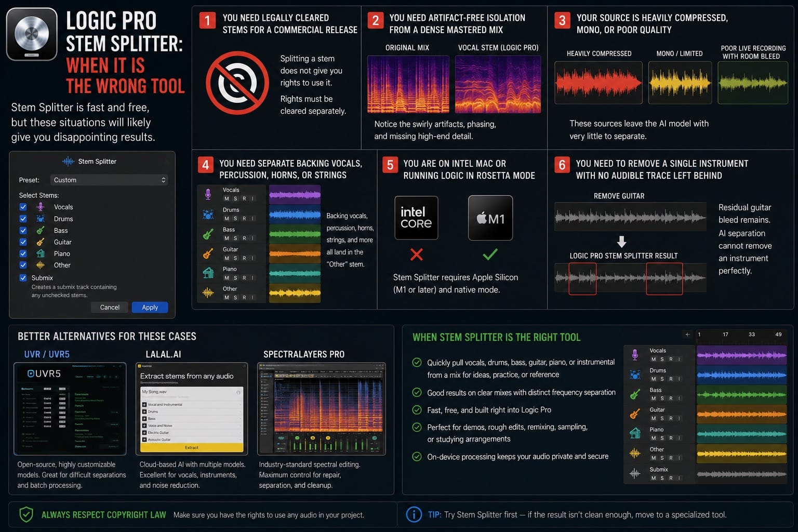
Task: Select the Vocals track icon in panel 4
Action: pyautogui.click(x=208, y=194)
